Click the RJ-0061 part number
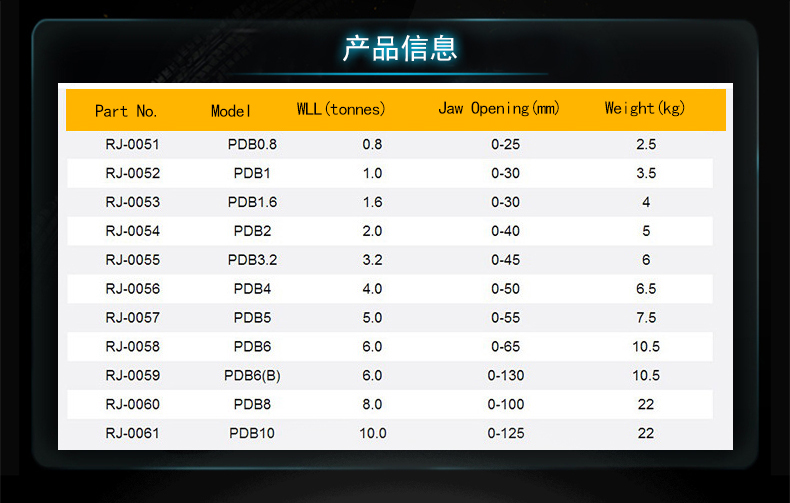The image size is (790, 503). [133, 433]
